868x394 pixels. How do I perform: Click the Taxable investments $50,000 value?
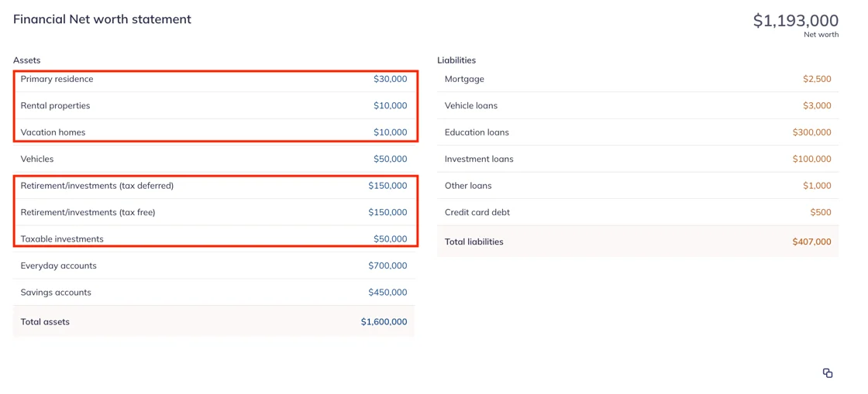[391, 239]
